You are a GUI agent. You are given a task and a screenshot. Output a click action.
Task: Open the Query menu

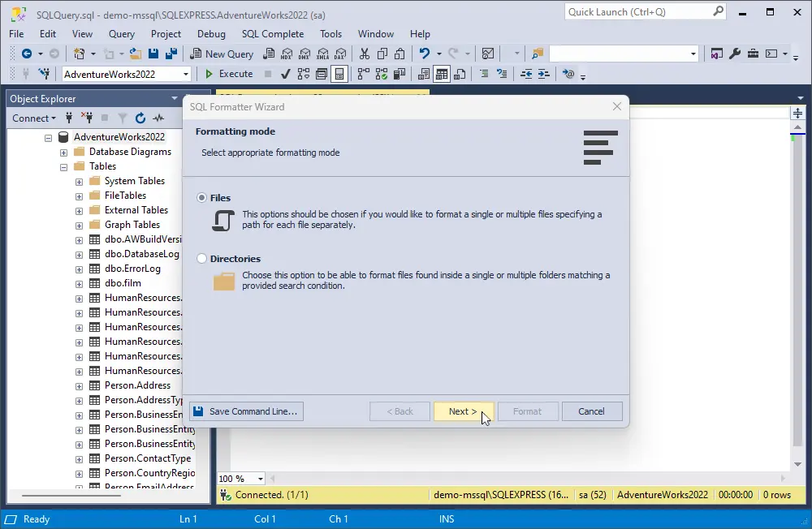(x=121, y=34)
